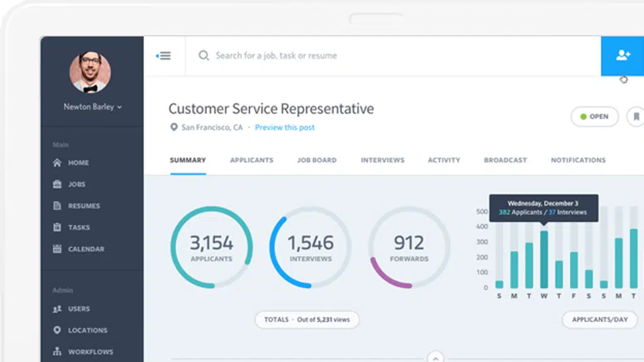Click the APPLICANTS/DAY button
The width and height of the screenshot is (644, 362).
599,320
